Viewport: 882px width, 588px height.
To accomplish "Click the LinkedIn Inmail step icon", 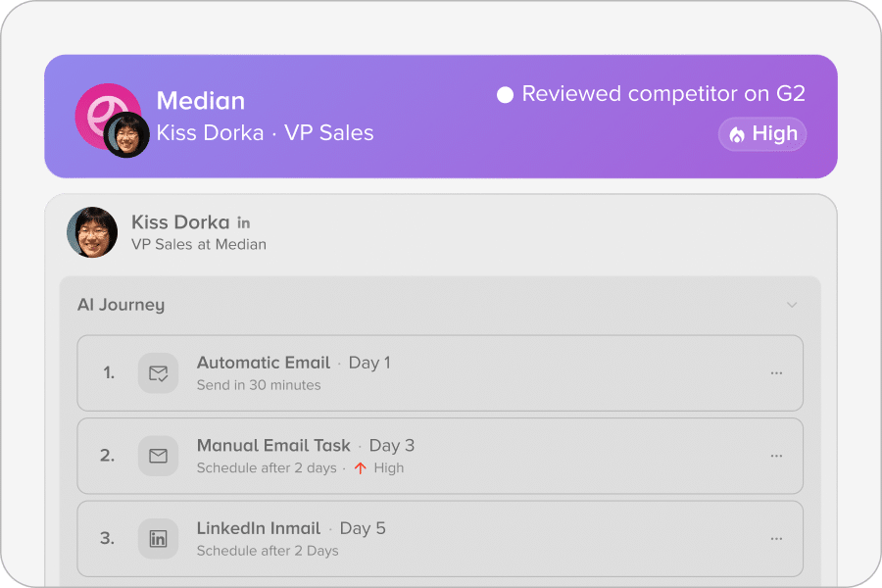I will pyautogui.click(x=158, y=538).
